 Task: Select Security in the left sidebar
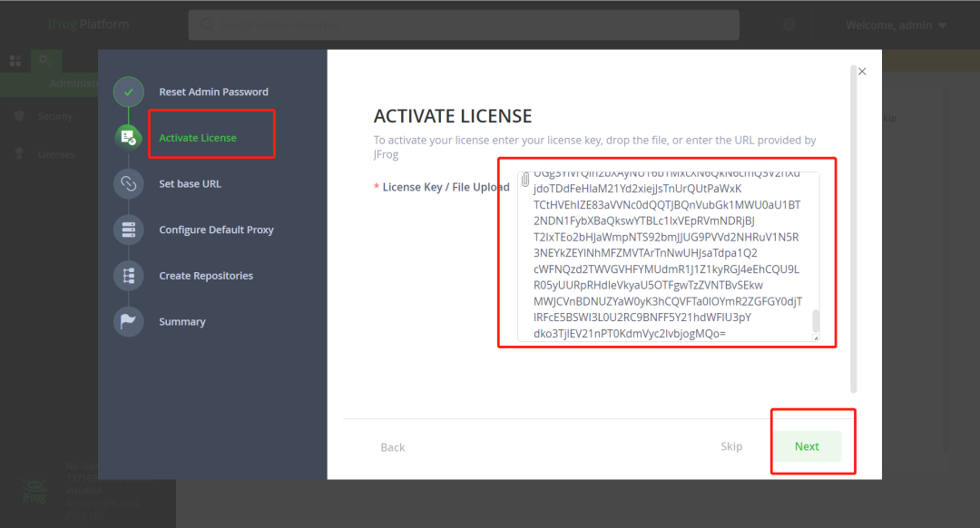[x=54, y=116]
